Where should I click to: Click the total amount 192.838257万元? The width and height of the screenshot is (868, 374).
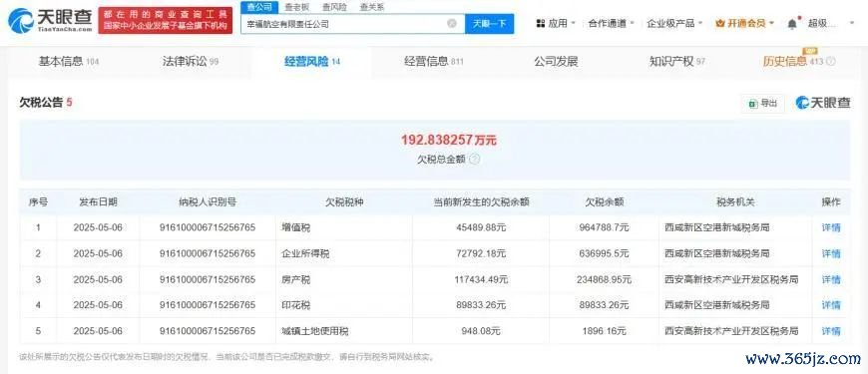(x=449, y=140)
